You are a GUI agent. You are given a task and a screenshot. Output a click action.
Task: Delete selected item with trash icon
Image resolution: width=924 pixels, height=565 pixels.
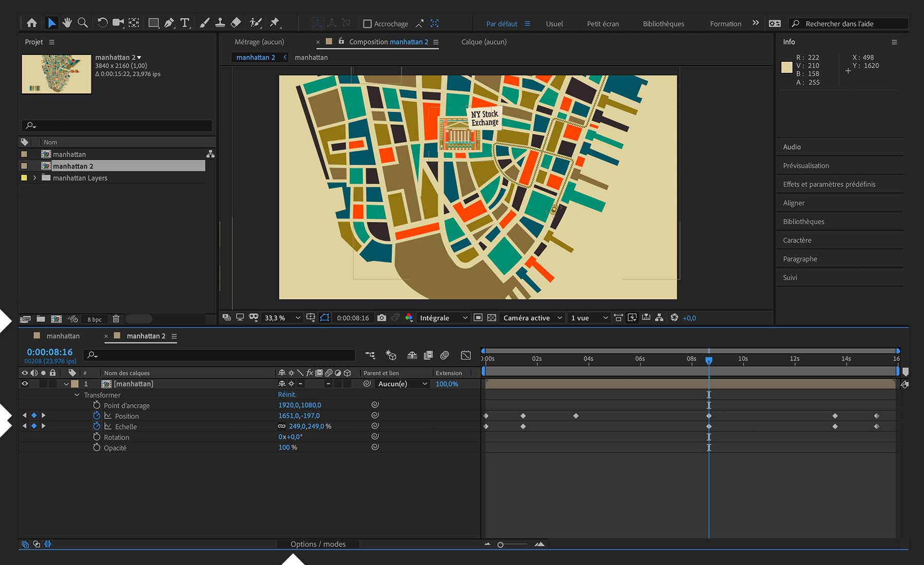tap(116, 319)
